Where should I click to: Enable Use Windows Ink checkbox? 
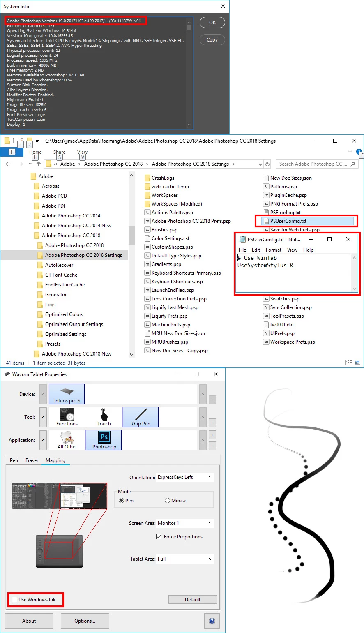[15, 600]
